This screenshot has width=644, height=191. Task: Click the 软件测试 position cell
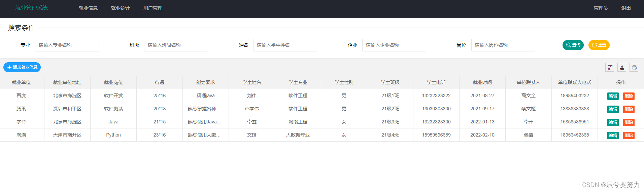pos(113,109)
